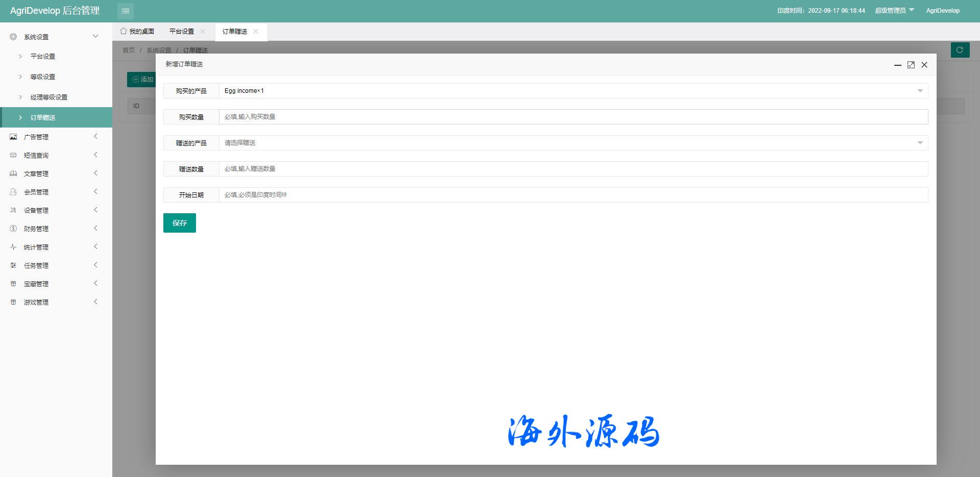Maximize the 新增订单赠送 dialog
The height and width of the screenshot is (477, 980).
coord(911,65)
